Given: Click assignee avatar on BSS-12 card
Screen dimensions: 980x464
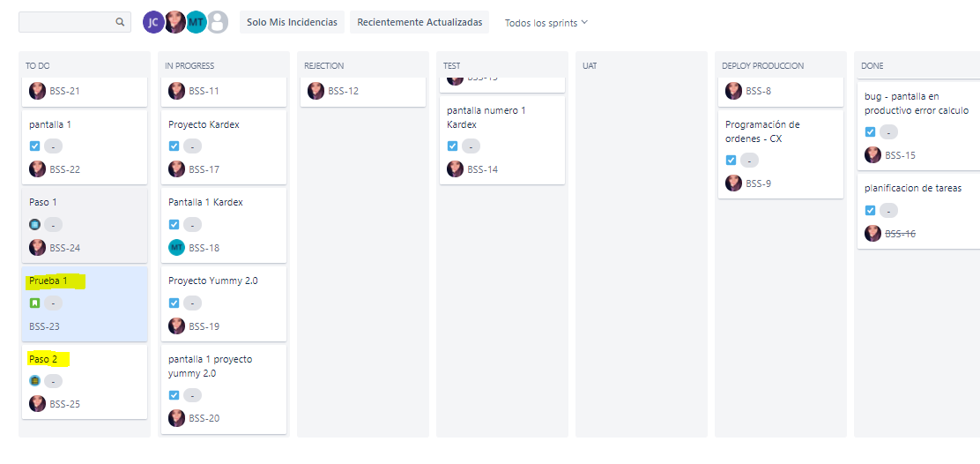Looking at the screenshot, I should click(316, 91).
